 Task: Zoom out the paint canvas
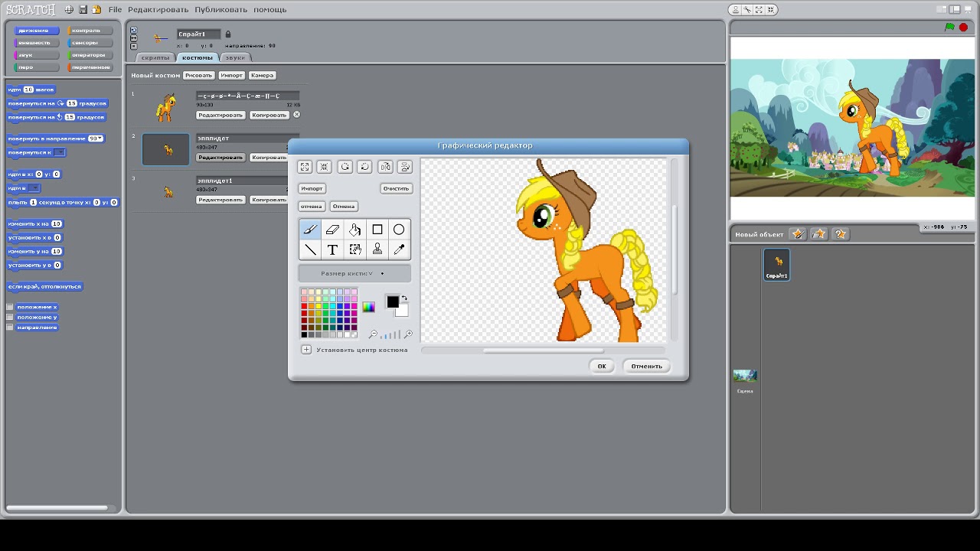[373, 334]
